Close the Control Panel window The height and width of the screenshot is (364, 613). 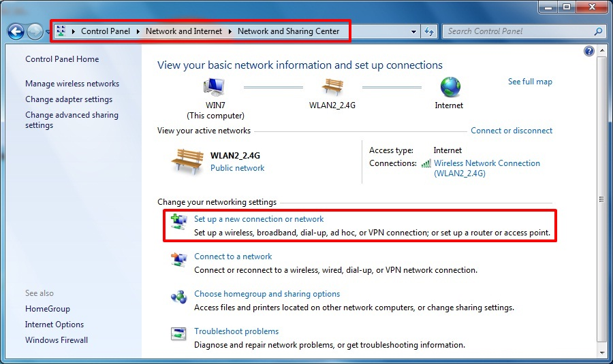click(x=592, y=7)
